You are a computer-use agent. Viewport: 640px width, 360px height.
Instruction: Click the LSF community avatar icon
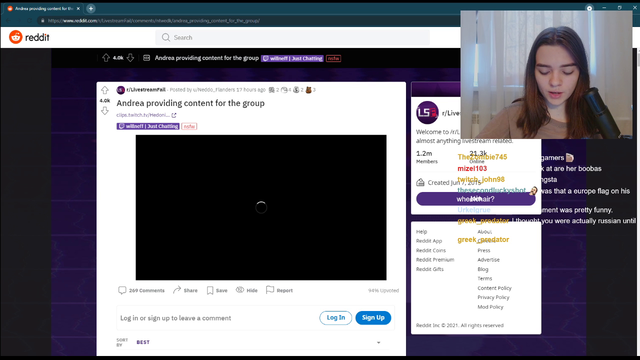[x=427, y=112]
